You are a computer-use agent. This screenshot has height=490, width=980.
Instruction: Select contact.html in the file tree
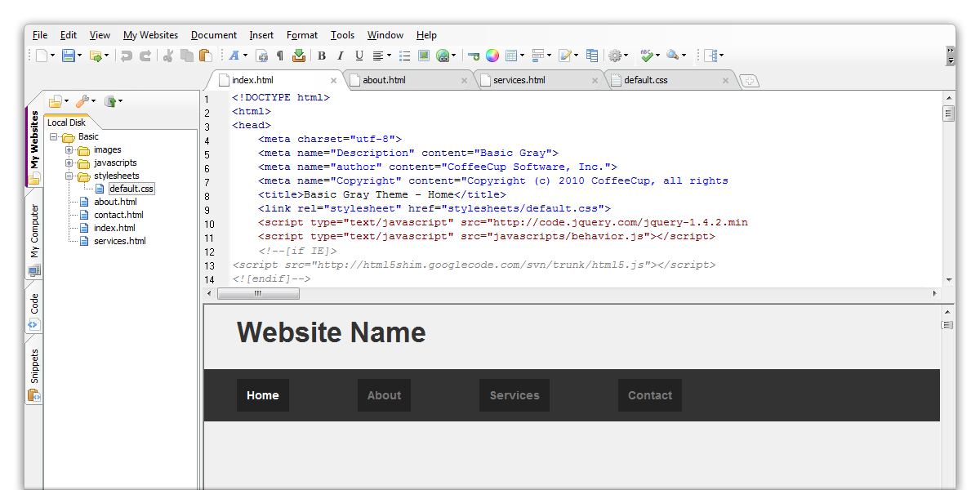tap(118, 215)
